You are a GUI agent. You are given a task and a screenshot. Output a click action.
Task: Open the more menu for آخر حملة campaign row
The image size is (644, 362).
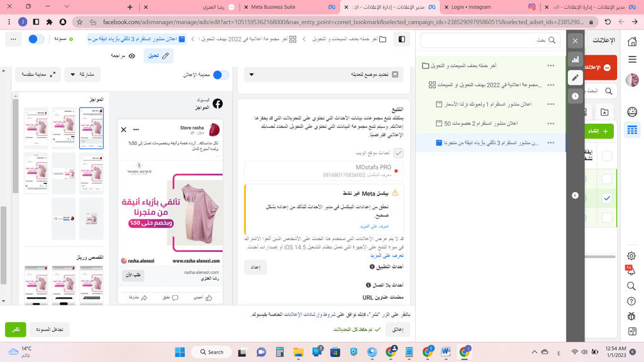551,65
